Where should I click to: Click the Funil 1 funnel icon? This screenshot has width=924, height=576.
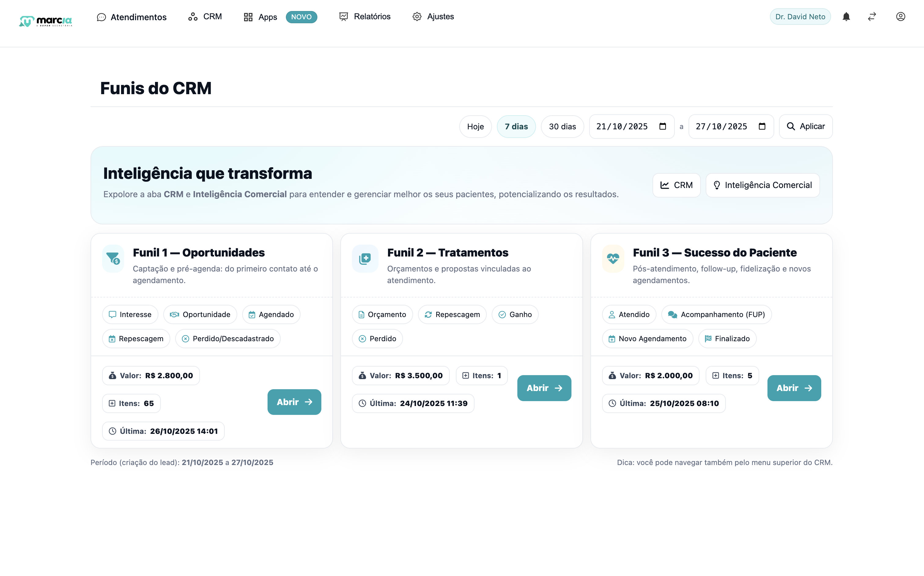(x=113, y=259)
